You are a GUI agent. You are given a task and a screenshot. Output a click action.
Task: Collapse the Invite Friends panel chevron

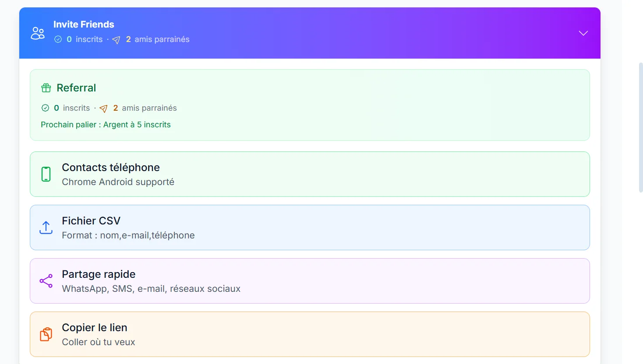tap(583, 33)
